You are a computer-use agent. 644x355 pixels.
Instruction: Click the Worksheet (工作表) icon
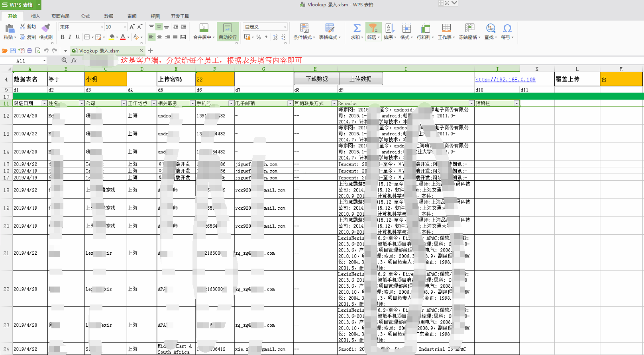(446, 28)
